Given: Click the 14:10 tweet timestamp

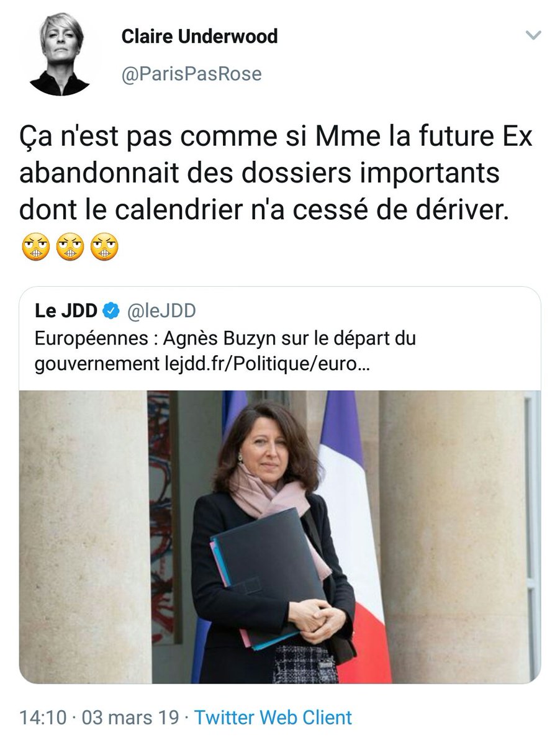Looking at the screenshot, I should (x=43, y=718).
